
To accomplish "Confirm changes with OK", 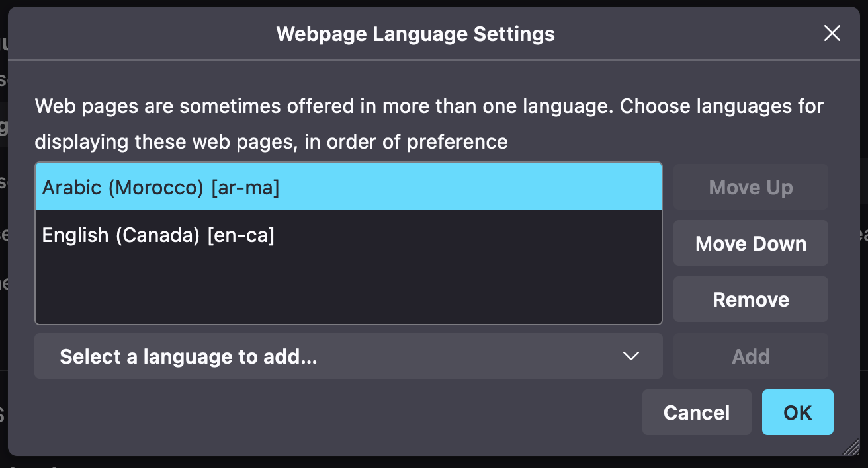I will coord(797,412).
